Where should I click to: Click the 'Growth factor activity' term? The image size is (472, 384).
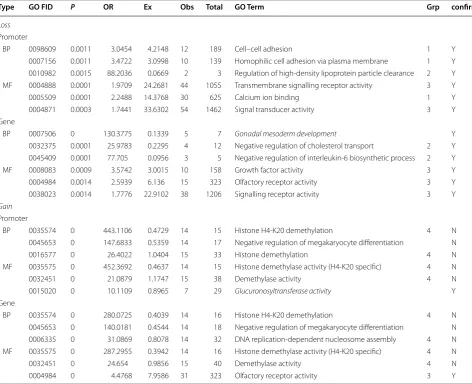pos(269,170)
